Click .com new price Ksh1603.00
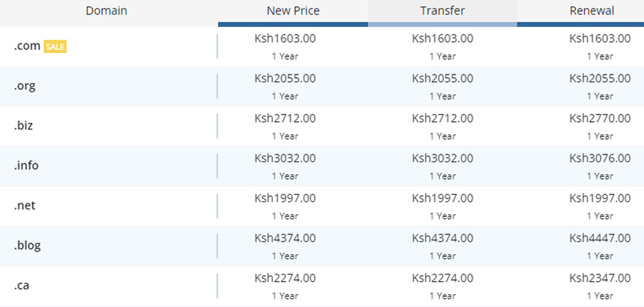The image size is (644, 307). tap(285, 38)
